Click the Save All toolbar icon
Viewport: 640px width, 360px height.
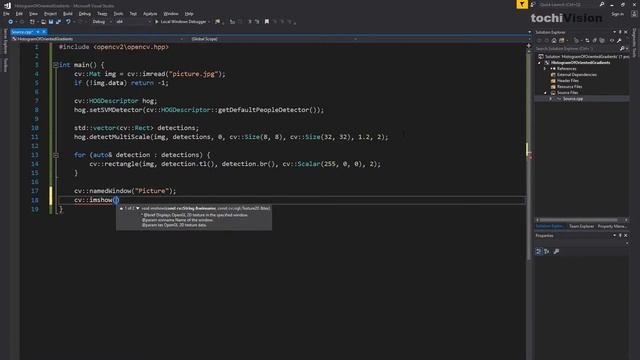[x=58, y=22]
